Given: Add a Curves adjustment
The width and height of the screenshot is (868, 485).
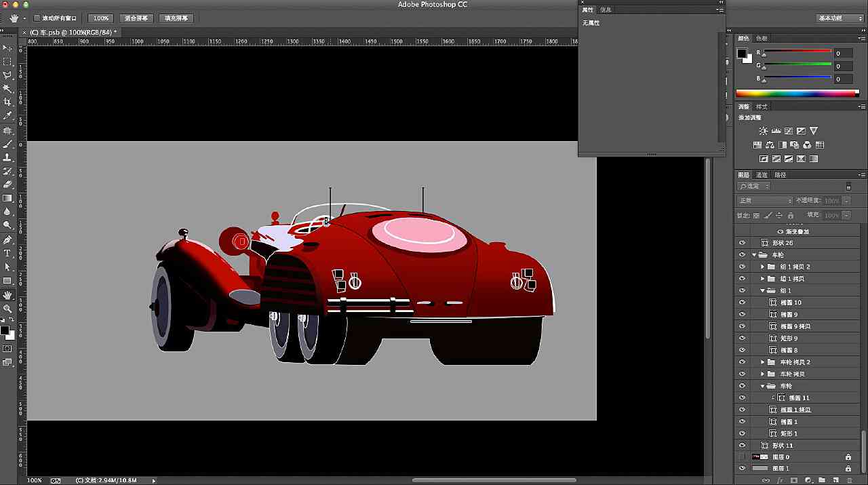Looking at the screenshot, I should coord(789,131).
